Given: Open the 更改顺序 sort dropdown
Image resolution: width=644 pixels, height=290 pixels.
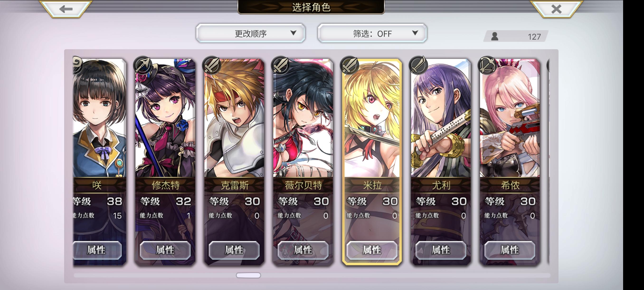Looking at the screenshot, I should pos(251,33).
